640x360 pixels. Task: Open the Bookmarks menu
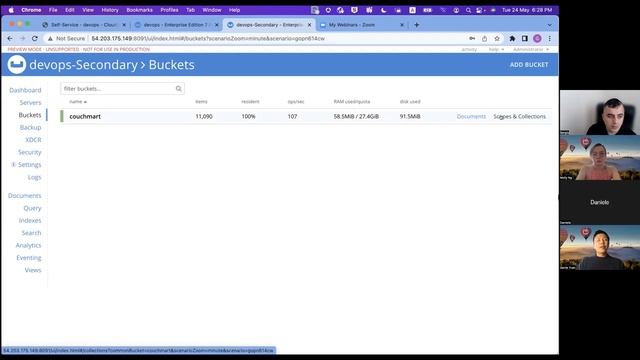pos(139,10)
